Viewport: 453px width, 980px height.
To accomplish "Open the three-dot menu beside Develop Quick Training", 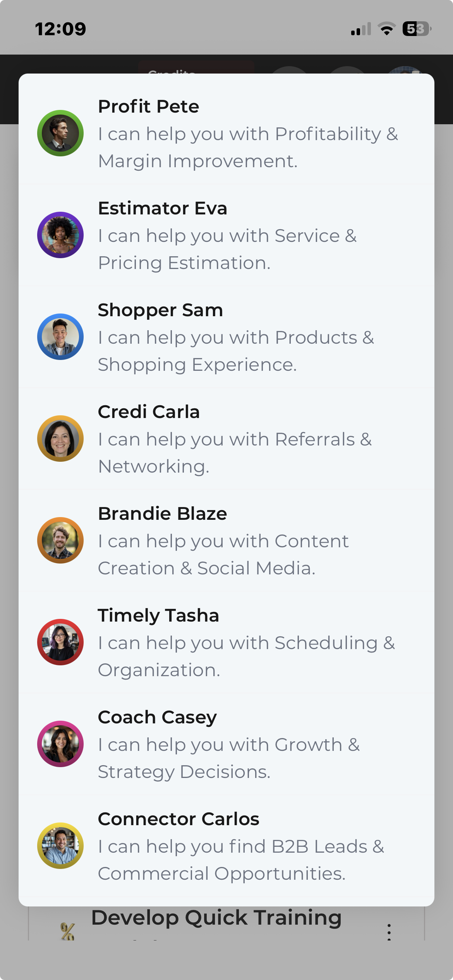I will point(389,932).
